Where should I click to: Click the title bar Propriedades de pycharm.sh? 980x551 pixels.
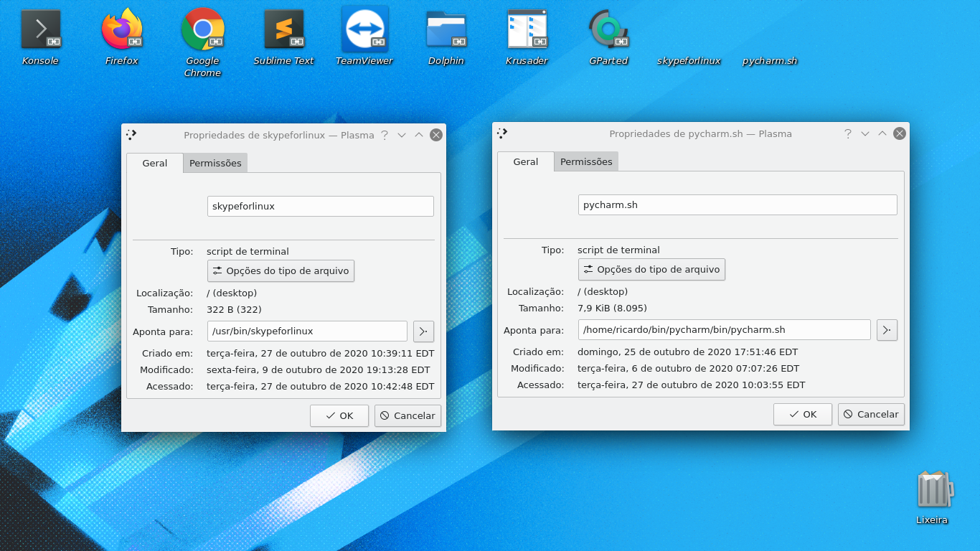pos(700,133)
